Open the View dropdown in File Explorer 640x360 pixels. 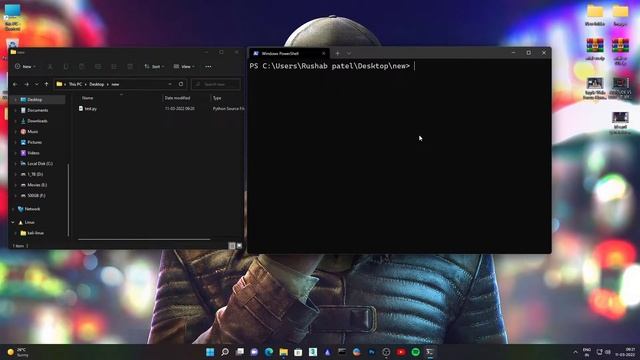point(184,67)
